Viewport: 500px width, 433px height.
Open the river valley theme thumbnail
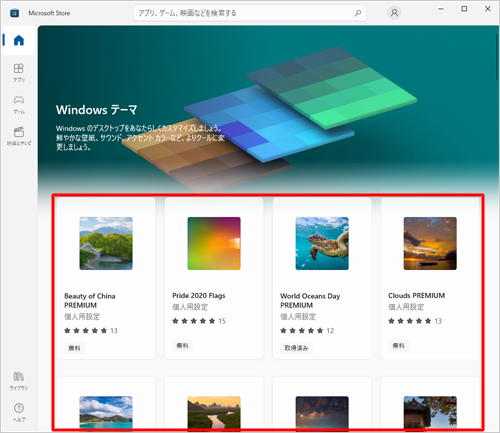(214, 412)
